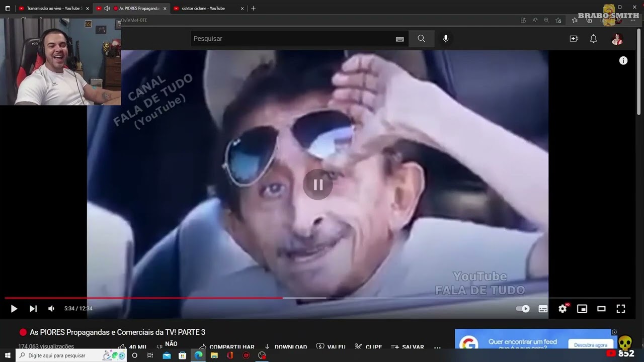Screen dimensions: 644x362
Task: Click Edge browser taskbar icon
Action: (x=198, y=355)
